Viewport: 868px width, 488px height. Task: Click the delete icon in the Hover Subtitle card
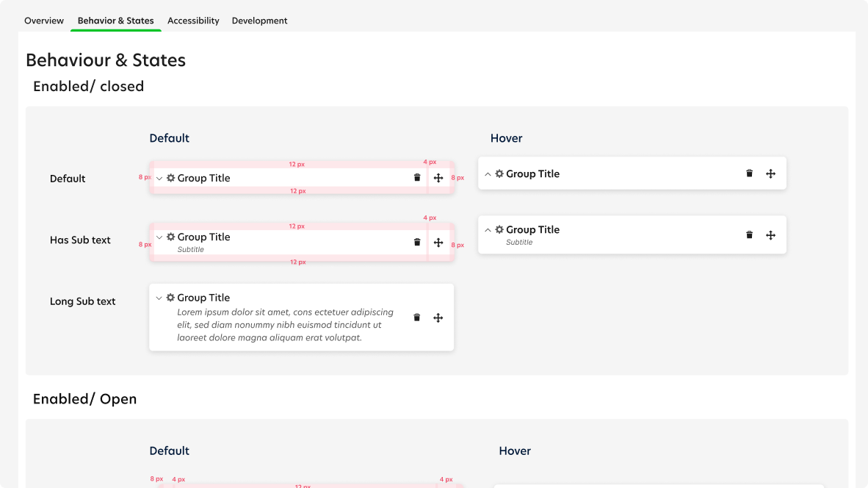(x=749, y=234)
